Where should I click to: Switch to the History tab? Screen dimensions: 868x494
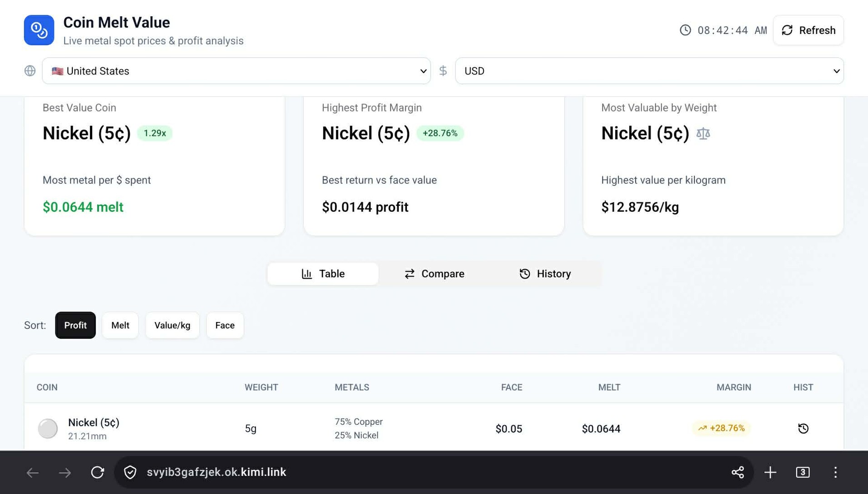pos(545,274)
